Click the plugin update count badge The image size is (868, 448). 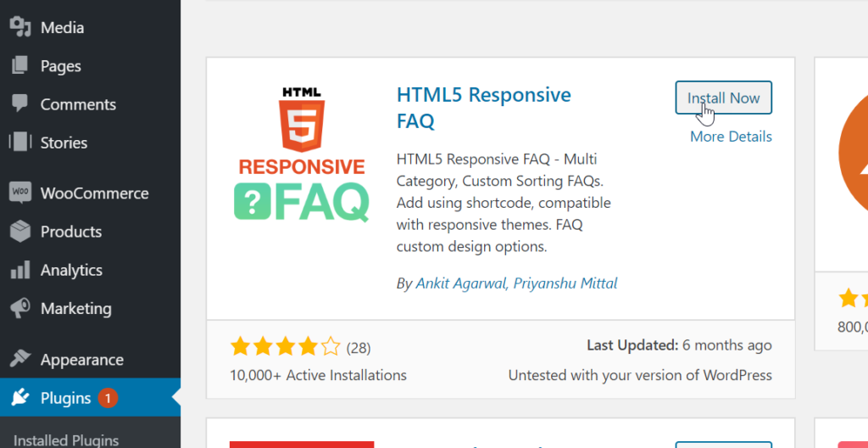[107, 397]
